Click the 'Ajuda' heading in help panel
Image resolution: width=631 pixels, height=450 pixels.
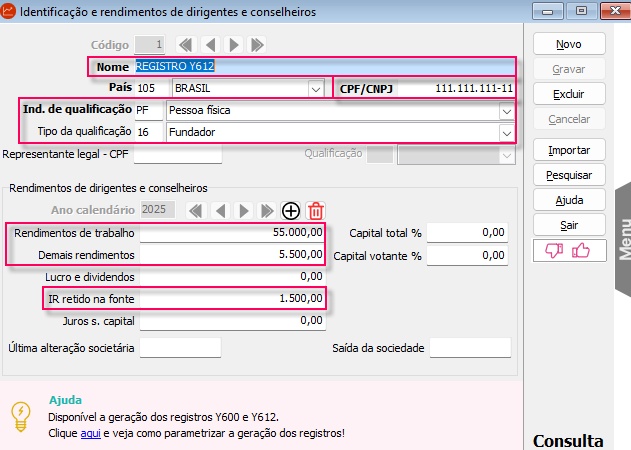[x=65, y=400]
